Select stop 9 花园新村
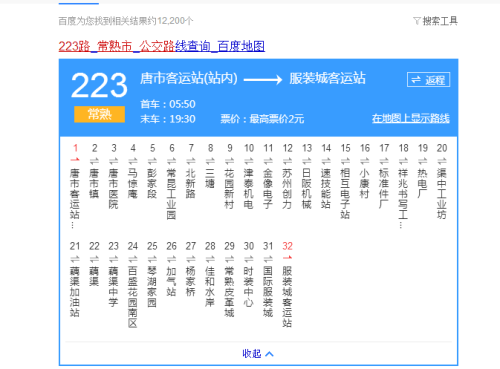Viewport: 500px width, 369px height. [x=230, y=188]
